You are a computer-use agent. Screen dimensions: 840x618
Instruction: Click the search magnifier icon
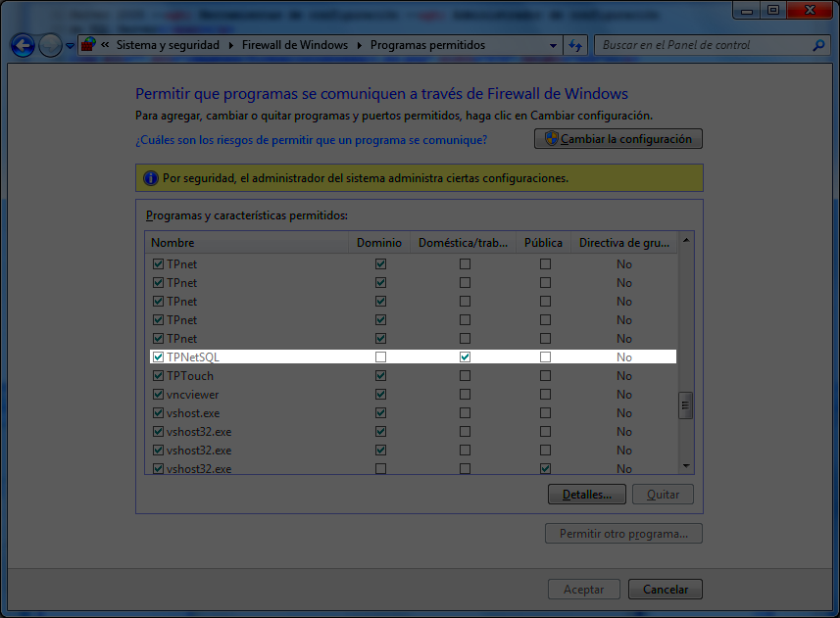[818, 45]
